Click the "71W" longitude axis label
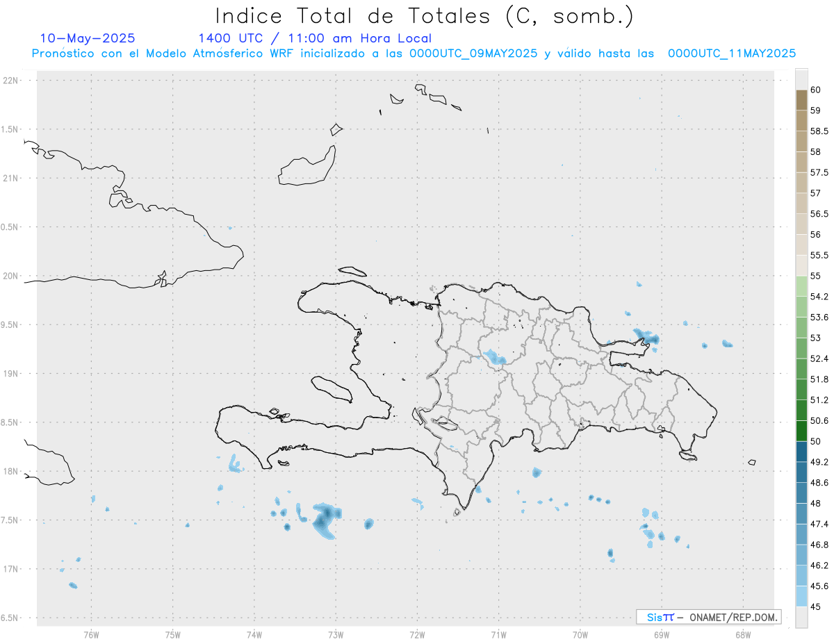Image resolution: width=834 pixels, height=644 pixels. [x=498, y=635]
